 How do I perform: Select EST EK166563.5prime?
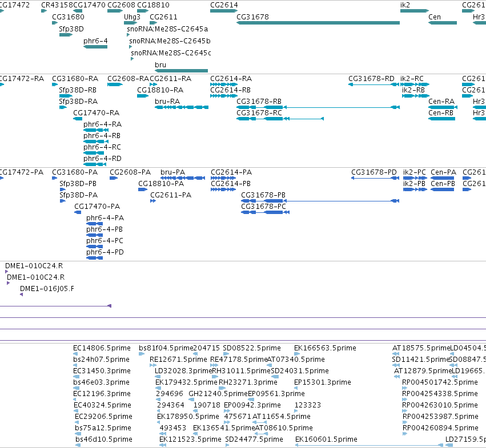click(297, 354)
